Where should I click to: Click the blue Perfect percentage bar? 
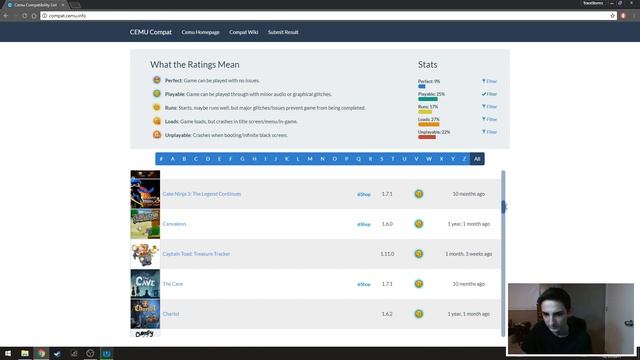[x=422, y=86]
